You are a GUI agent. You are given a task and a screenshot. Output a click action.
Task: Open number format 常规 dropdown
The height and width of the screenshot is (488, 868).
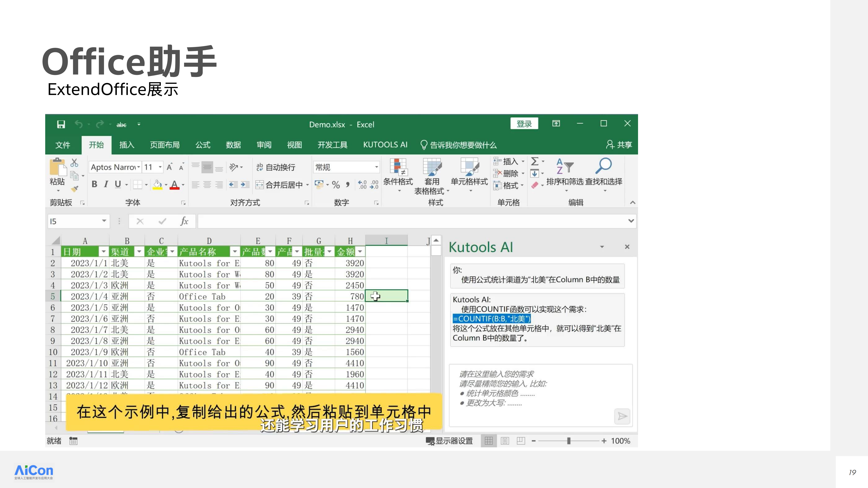(376, 167)
